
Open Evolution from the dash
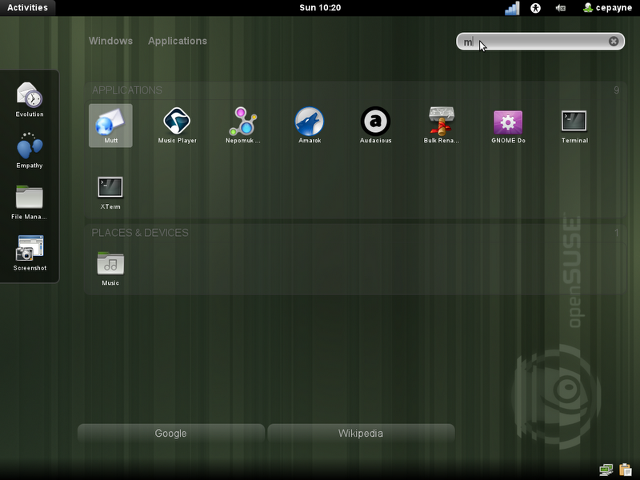tap(29, 98)
